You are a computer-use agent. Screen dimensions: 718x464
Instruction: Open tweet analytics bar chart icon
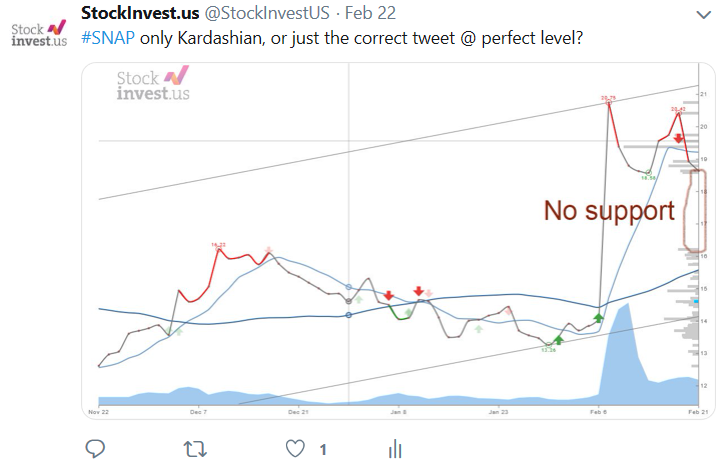(x=395, y=449)
